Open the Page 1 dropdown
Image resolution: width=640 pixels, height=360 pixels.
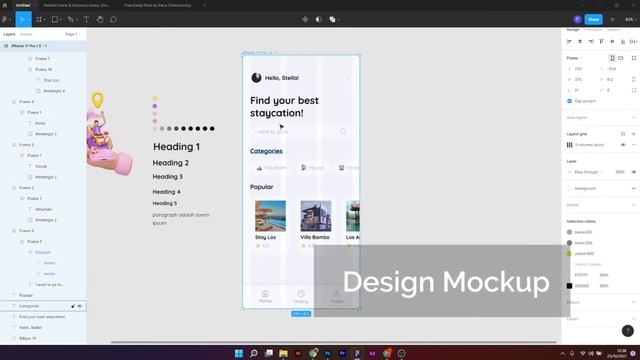click(x=73, y=34)
